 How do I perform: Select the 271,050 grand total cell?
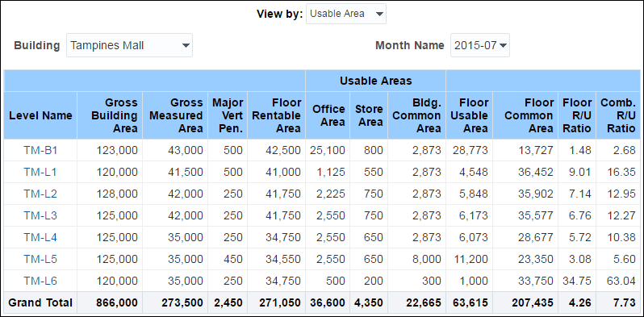tap(277, 303)
